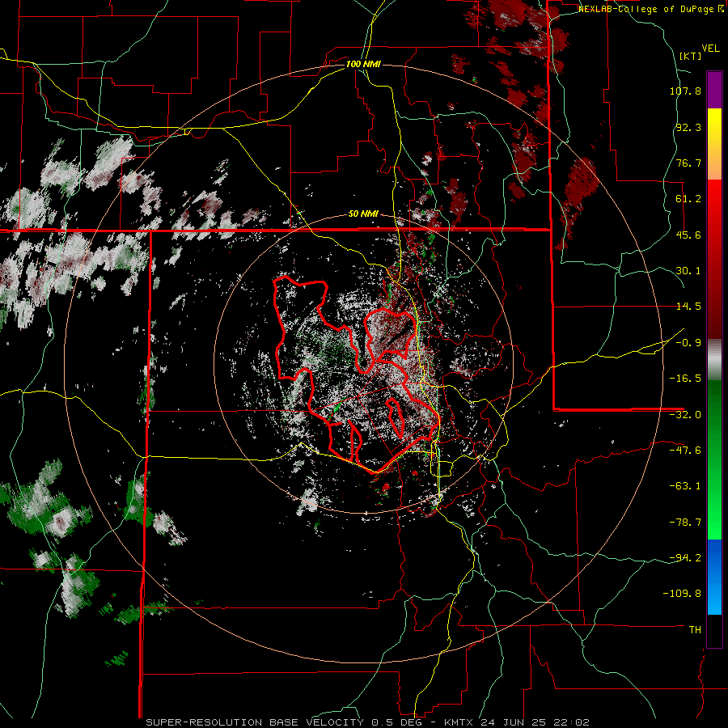Click the 50 NMI range ring label

(x=363, y=214)
